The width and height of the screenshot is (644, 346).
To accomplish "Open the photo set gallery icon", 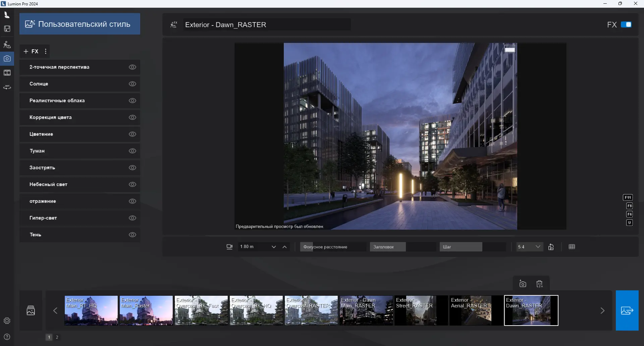I will [31, 310].
